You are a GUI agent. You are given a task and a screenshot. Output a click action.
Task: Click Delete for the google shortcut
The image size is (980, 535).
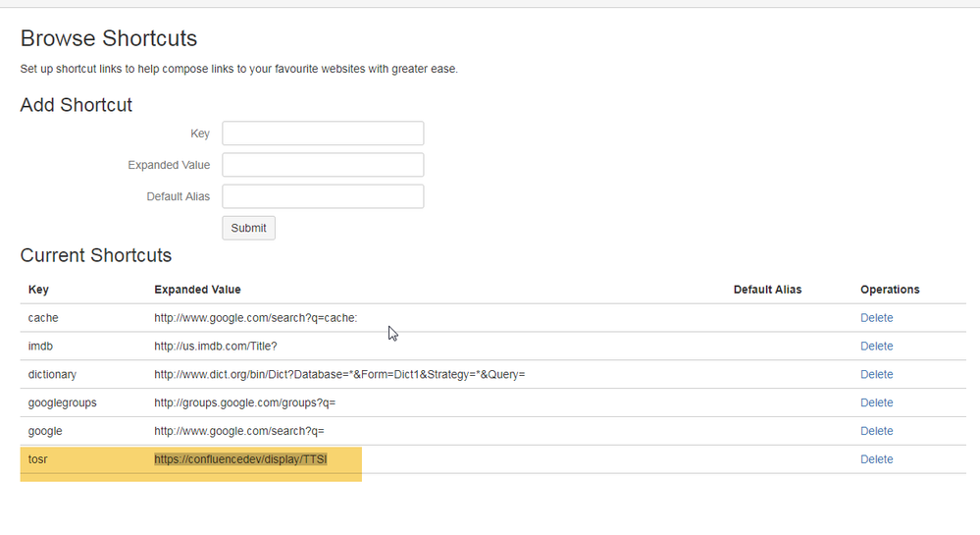pyautogui.click(x=876, y=432)
